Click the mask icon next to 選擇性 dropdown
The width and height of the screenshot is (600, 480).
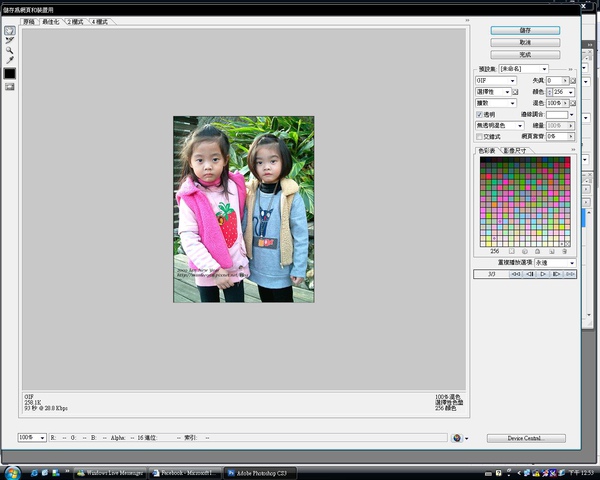(x=515, y=92)
